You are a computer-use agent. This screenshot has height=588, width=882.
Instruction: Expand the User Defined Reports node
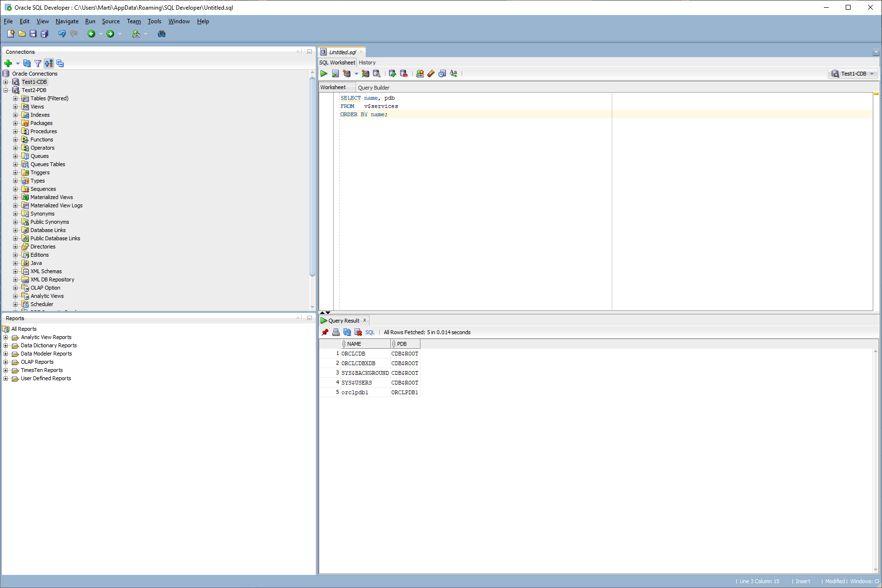pyautogui.click(x=6, y=378)
